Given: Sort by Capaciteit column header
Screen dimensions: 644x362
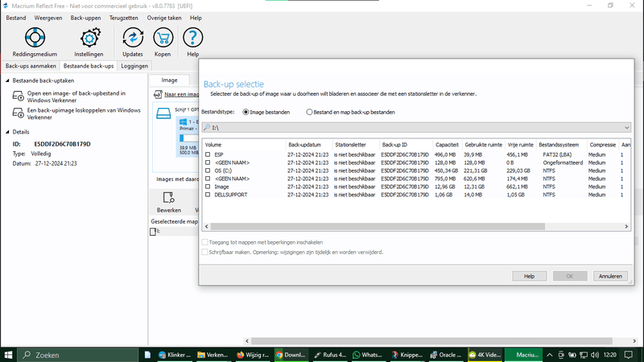Looking at the screenshot, I should pos(447,145).
